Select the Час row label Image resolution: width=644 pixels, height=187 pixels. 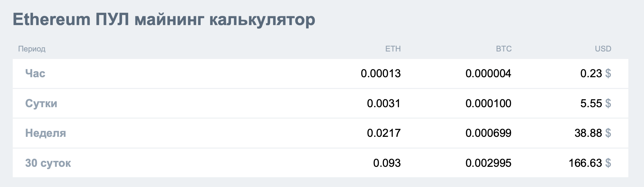[35, 74]
